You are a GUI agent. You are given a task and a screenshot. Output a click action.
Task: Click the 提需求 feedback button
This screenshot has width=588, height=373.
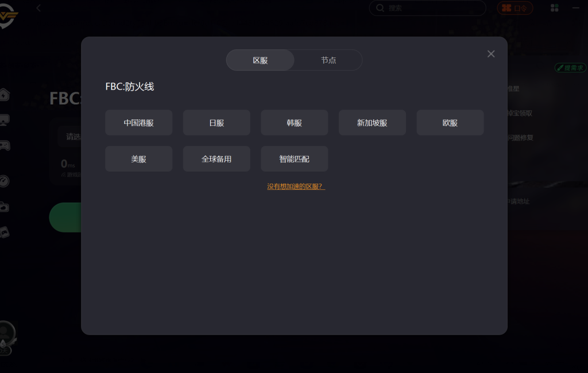(570, 68)
